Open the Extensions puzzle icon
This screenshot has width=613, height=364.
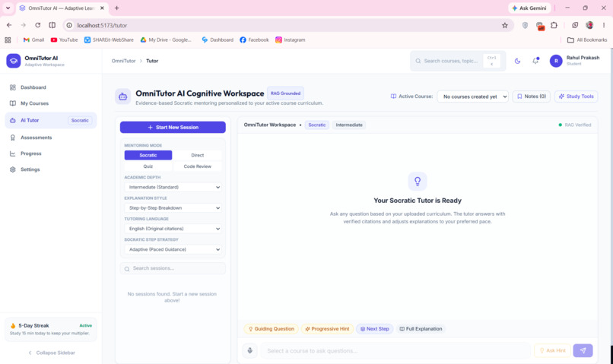[x=554, y=25]
